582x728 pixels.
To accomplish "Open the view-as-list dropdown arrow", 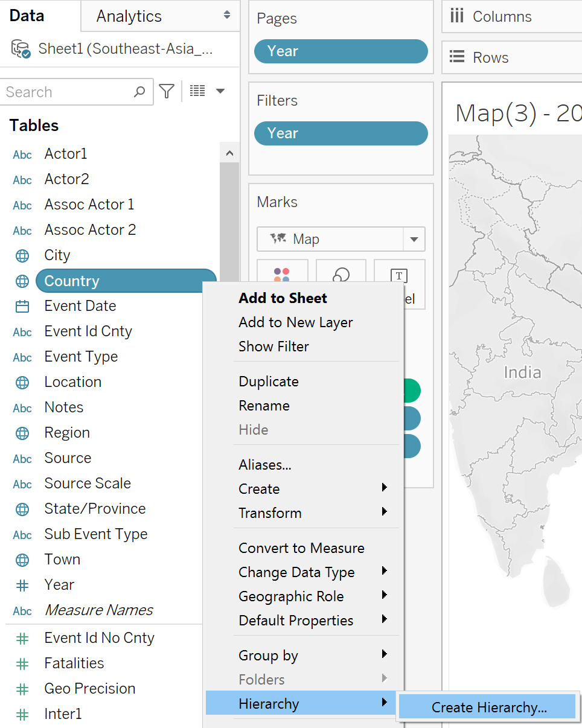I will [x=220, y=91].
